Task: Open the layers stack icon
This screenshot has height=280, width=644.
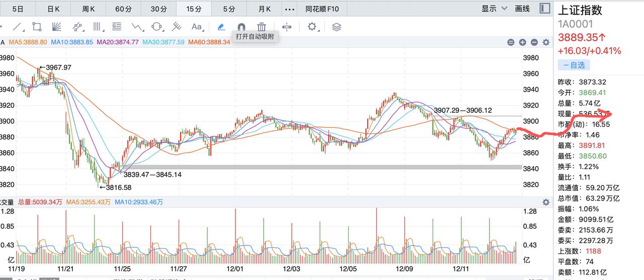Action: (x=337, y=27)
